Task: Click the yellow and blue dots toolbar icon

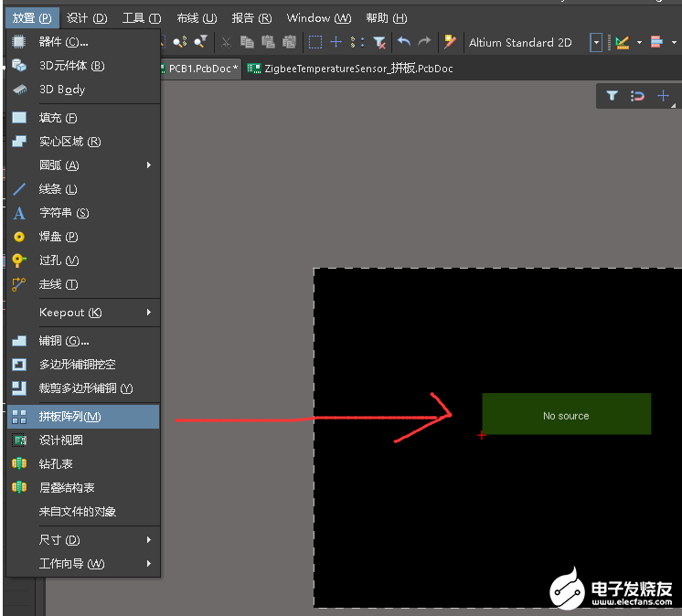Action: click(x=357, y=42)
